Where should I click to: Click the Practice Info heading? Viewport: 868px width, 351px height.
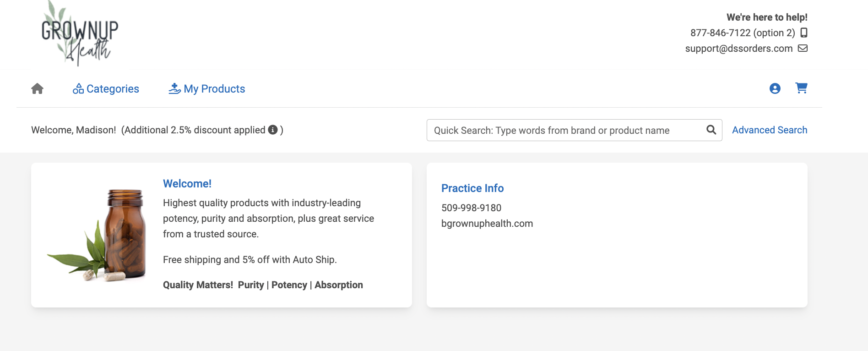pyautogui.click(x=472, y=188)
